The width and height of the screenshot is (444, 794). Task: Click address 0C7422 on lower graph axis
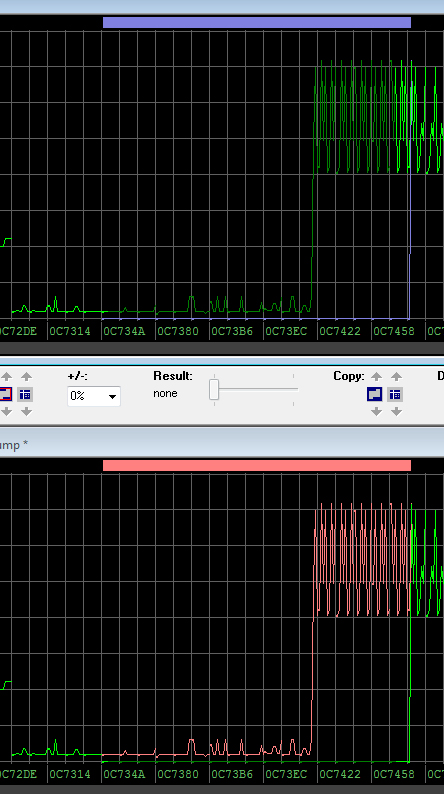(340, 774)
